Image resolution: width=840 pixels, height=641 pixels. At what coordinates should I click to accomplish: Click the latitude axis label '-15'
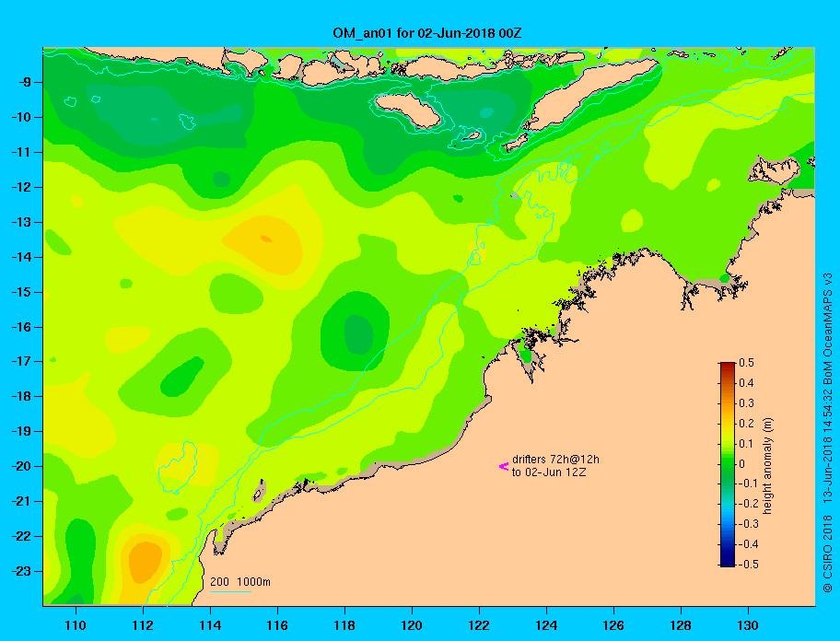tap(20, 292)
